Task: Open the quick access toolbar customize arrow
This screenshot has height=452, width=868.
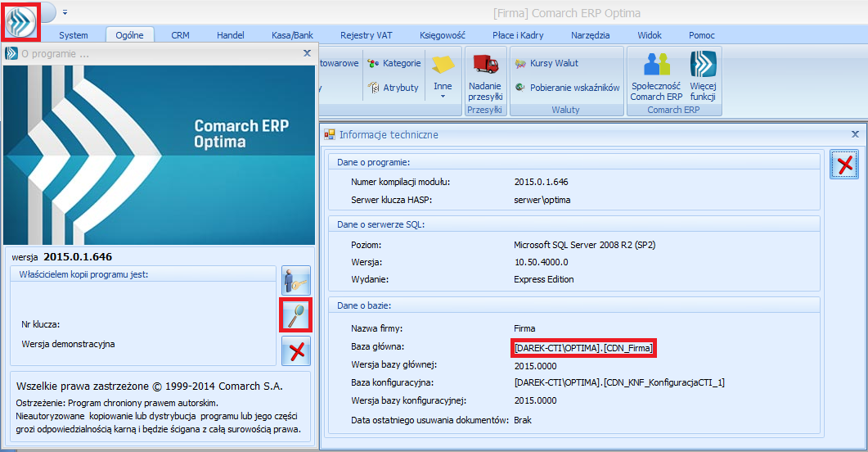Action: 65,11
